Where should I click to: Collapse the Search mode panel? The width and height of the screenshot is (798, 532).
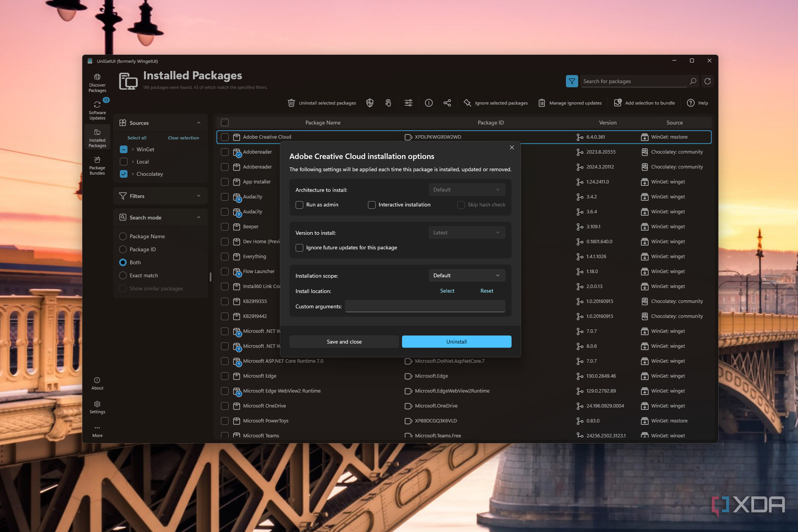tap(199, 218)
